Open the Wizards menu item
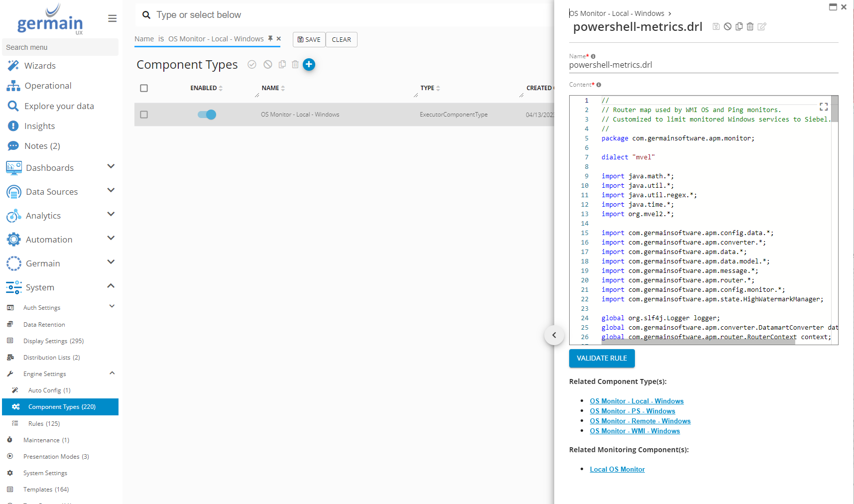Viewport: 854px width, 504px height. (40, 66)
